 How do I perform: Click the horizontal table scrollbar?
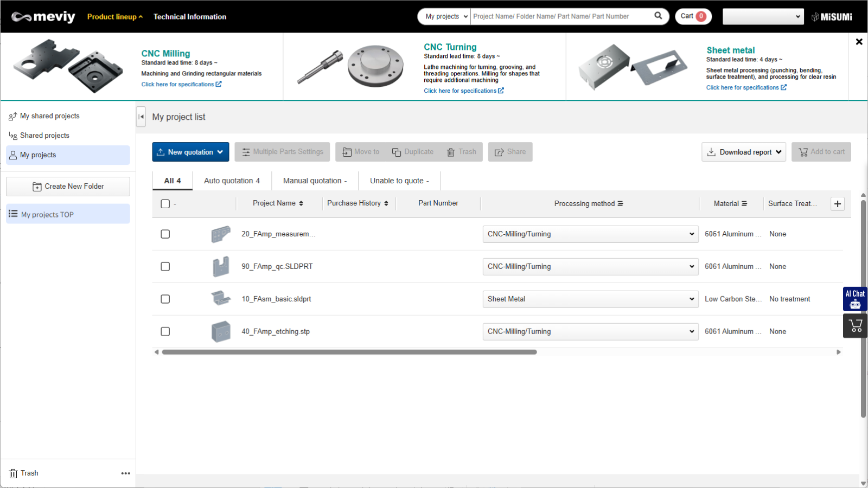(349, 352)
